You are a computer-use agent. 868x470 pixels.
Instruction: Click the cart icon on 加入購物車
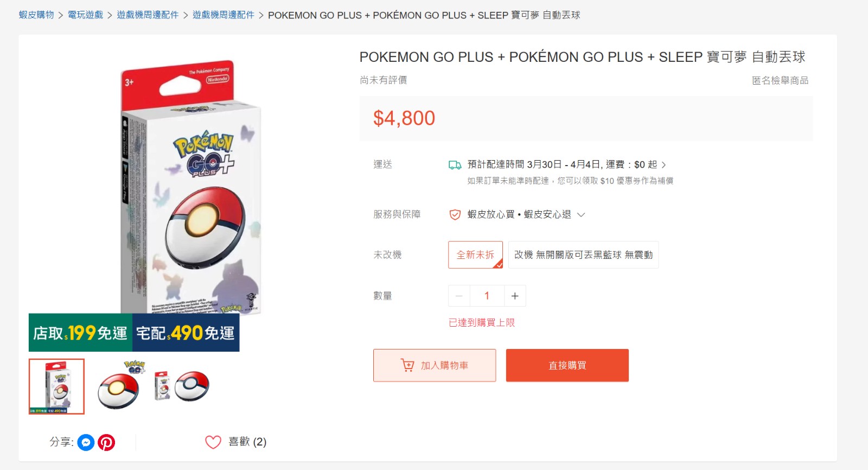click(x=407, y=365)
